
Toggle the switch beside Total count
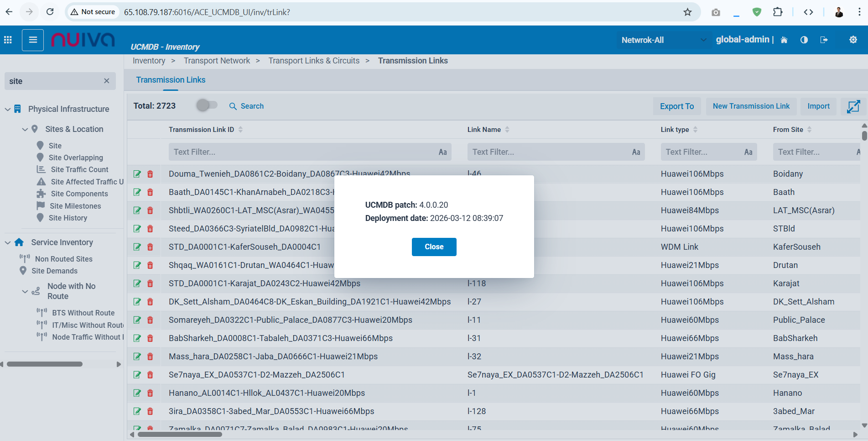207,106
